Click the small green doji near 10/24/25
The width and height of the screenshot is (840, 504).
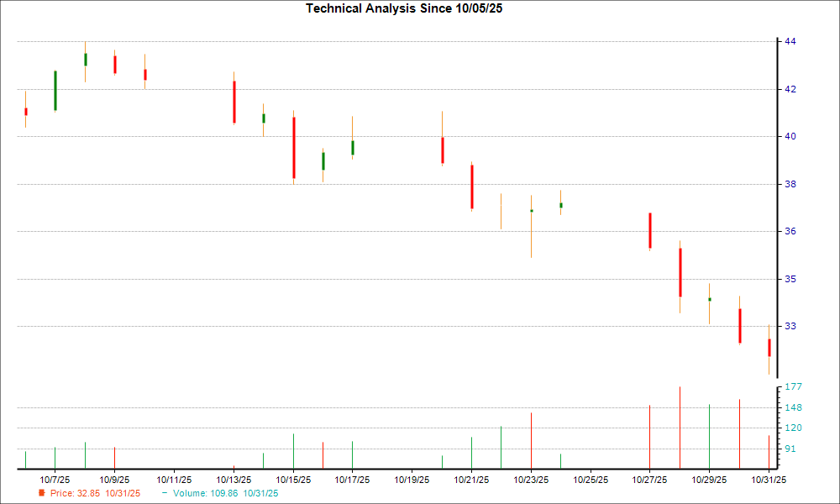(x=560, y=204)
